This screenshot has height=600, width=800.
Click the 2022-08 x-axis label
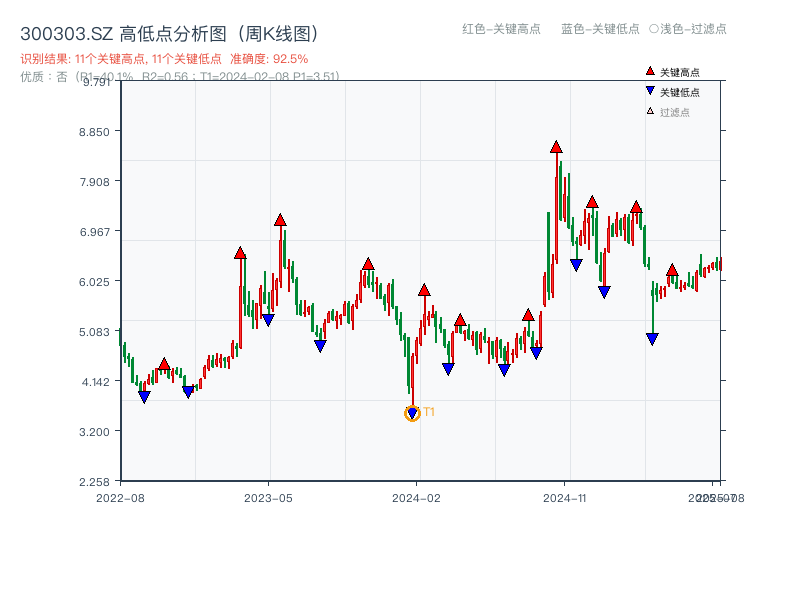click(x=120, y=498)
